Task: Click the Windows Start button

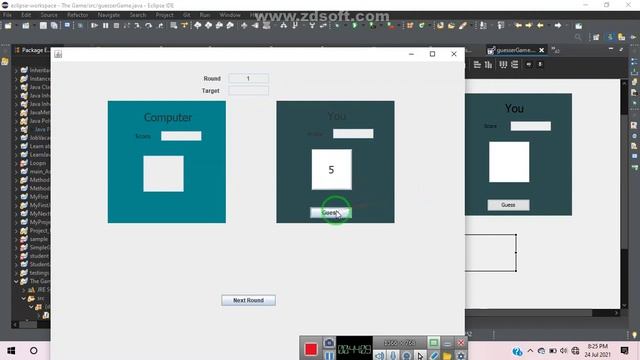Action: [11, 351]
